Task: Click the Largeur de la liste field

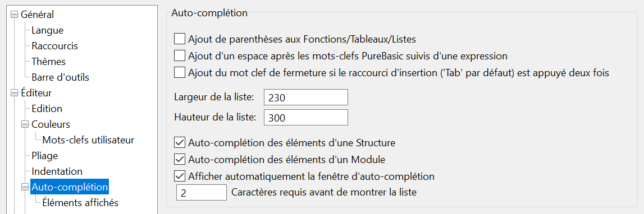Action: click(x=306, y=97)
